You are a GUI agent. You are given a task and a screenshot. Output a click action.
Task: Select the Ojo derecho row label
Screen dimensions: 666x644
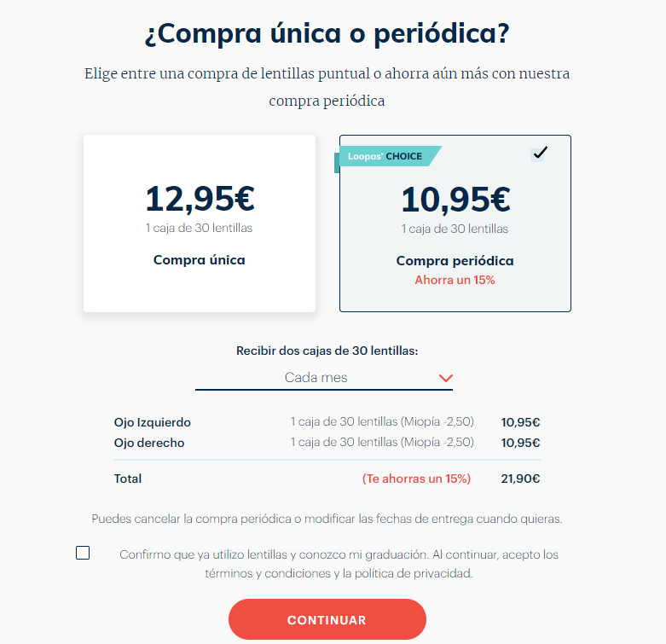coord(149,443)
